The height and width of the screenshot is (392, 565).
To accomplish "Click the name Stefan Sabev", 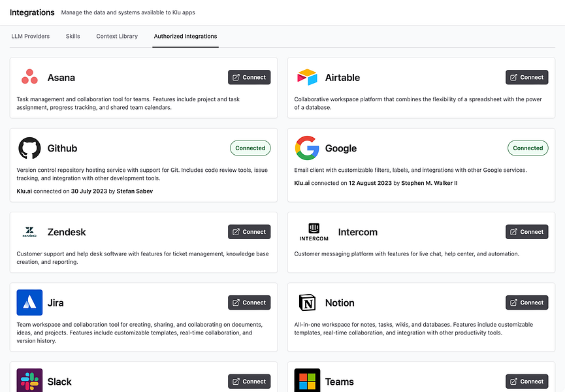I will [135, 191].
